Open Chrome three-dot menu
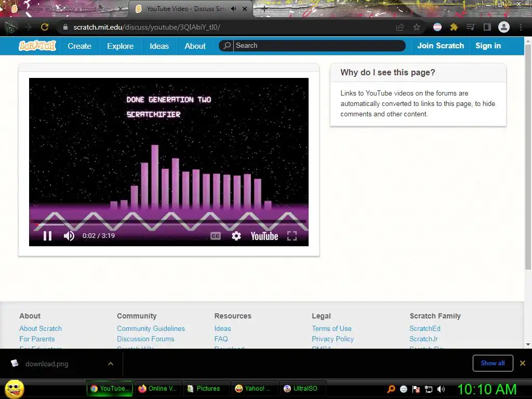This screenshot has width=532, height=399. pos(521,27)
